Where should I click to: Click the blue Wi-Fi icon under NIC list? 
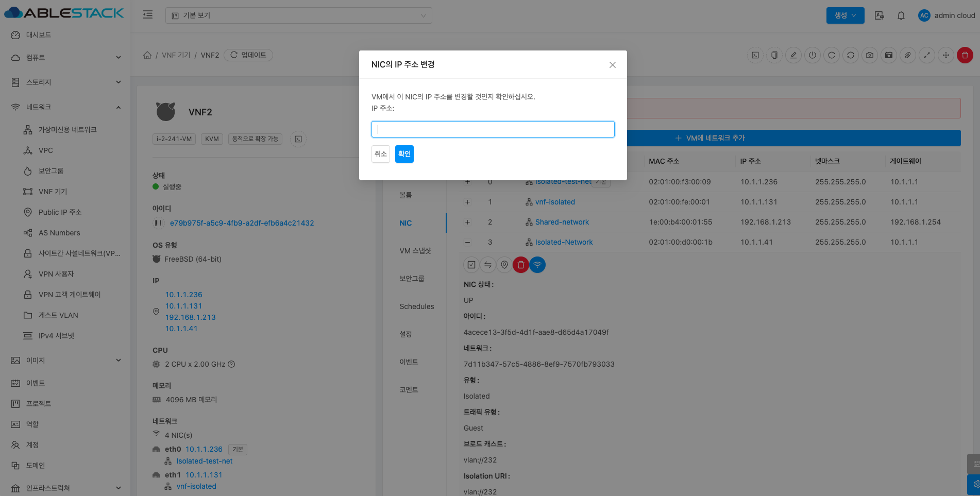click(537, 265)
